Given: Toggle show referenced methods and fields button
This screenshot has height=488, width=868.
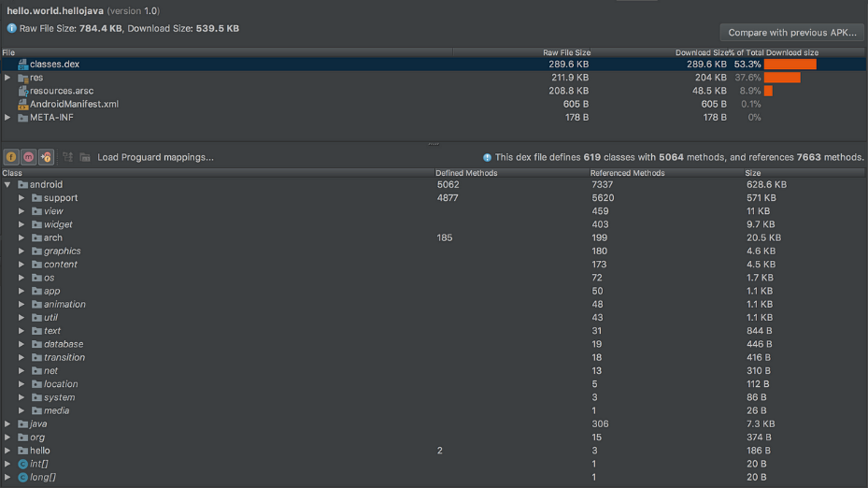Looking at the screenshot, I should coord(46,157).
